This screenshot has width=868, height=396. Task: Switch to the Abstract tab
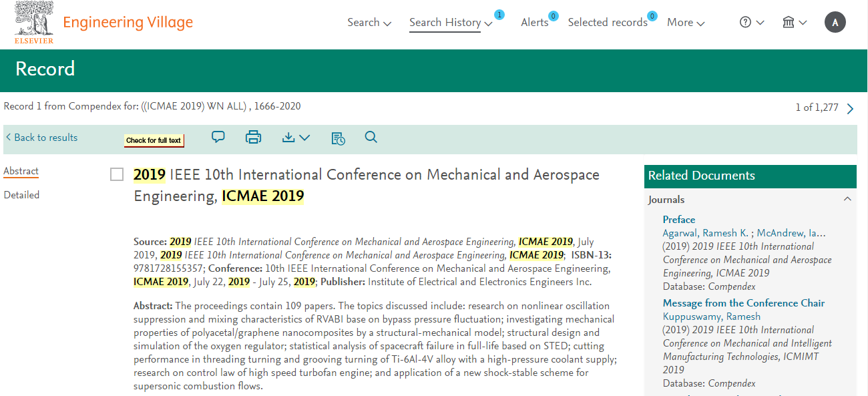pyautogui.click(x=21, y=171)
